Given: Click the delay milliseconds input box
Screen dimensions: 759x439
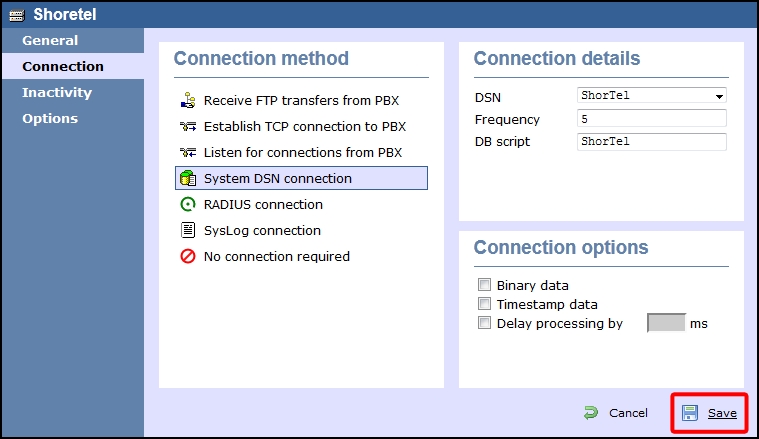Looking at the screenshot, I should (x=666, y=323).
